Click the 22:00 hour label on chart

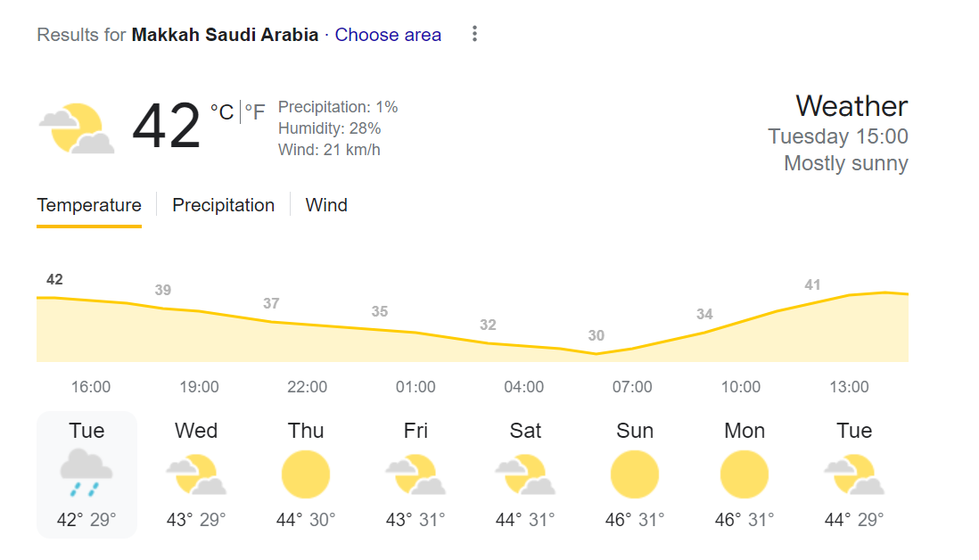click(x=308, y=386)
